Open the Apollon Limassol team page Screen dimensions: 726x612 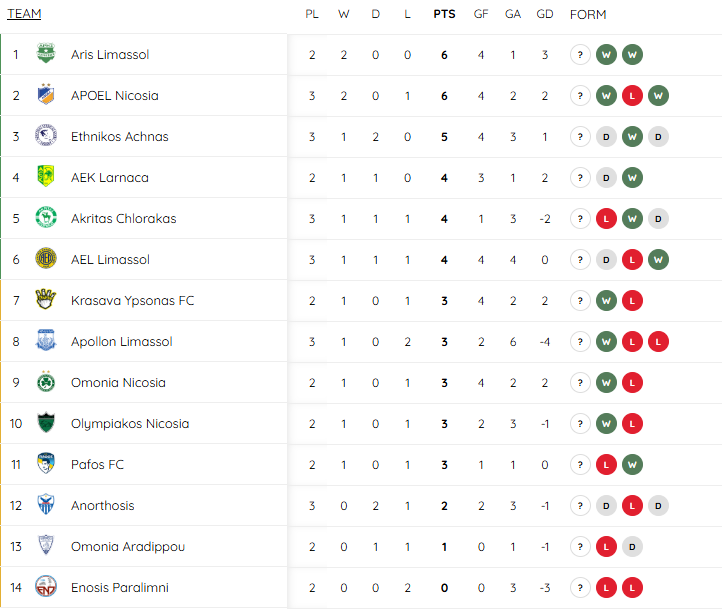122,342
